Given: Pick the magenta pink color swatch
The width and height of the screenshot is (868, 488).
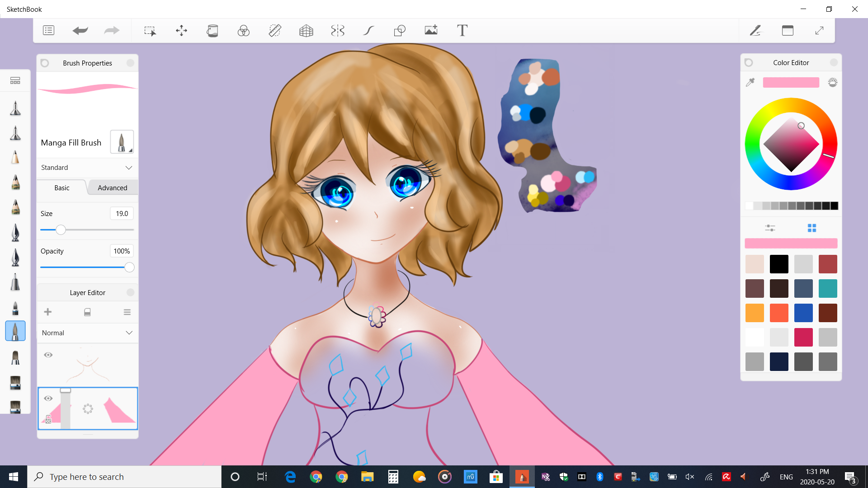Looking at the screenshot, I should tap(803, 338).
